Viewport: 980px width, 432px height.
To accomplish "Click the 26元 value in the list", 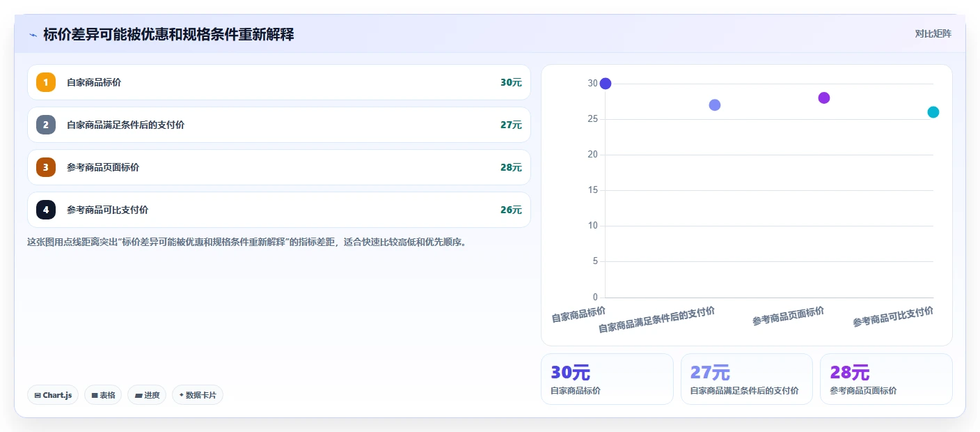I will click(511, 210).
